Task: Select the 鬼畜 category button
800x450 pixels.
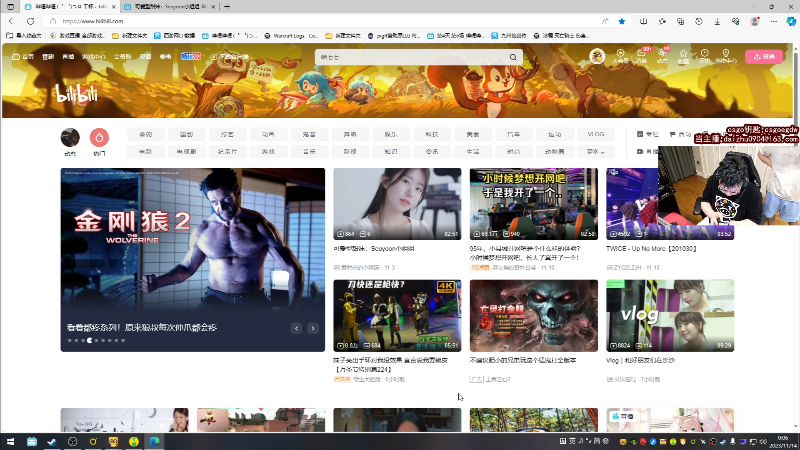Action: coord(309,134)
